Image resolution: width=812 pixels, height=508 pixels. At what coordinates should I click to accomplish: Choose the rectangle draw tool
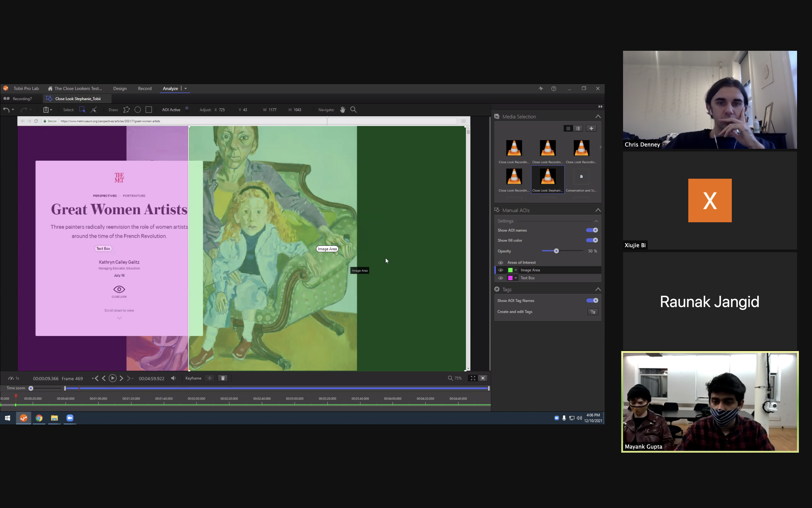(x=149, y=110)
